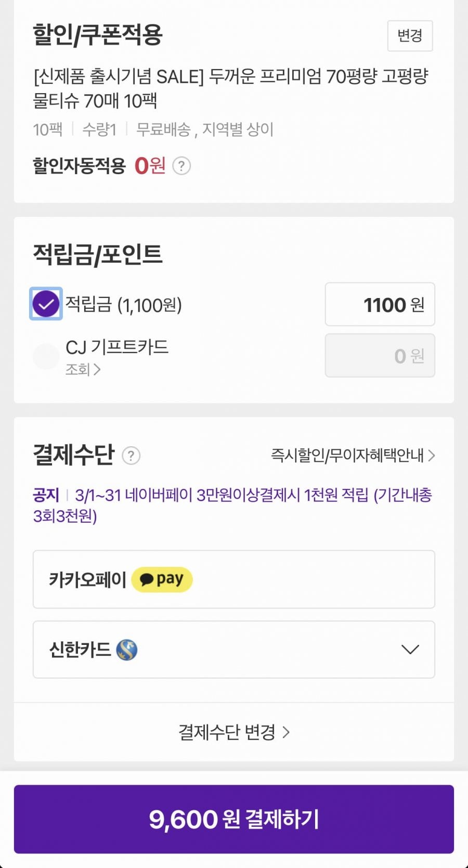Click the CJ 기프트카드 amount field

tap(380, 356)
